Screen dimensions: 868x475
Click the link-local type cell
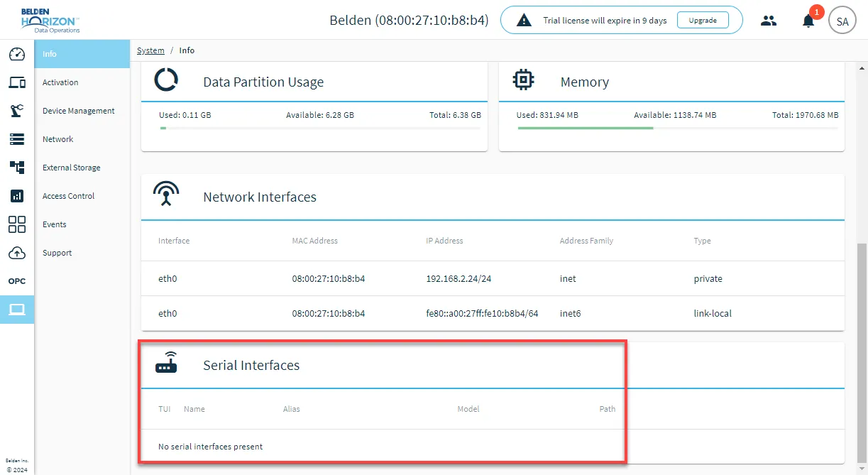pyautogui.click(x=713, y=314)
